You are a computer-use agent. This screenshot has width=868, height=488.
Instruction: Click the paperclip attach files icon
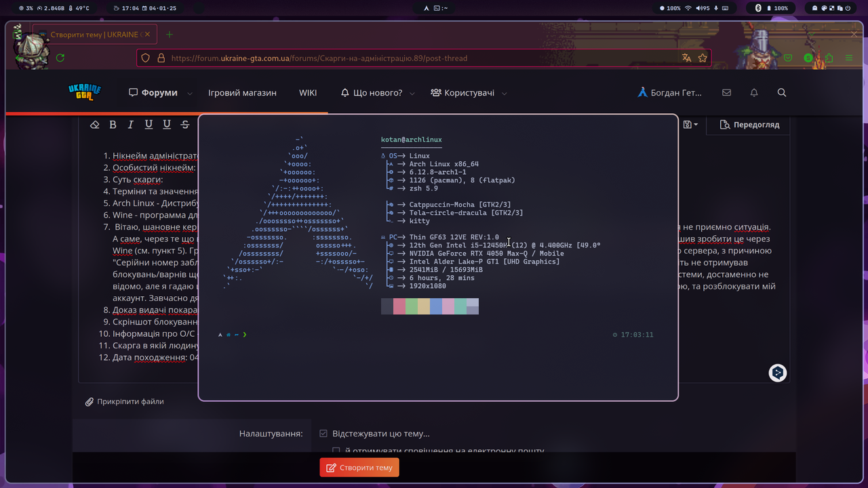pyautogui.click(x=89, y=402)
